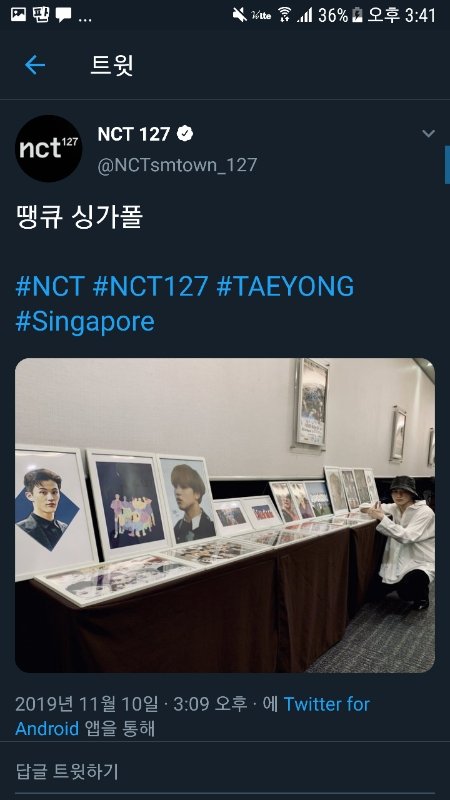Tap the Wi-Fi status icon
Viewport: 450px width, 800px height.
coord(285,15)
